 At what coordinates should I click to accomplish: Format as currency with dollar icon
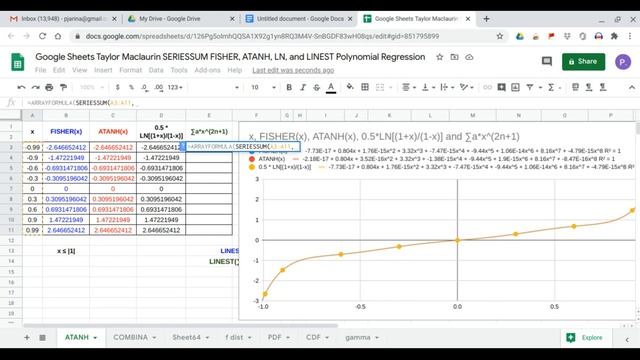click(x=118, y=87)
